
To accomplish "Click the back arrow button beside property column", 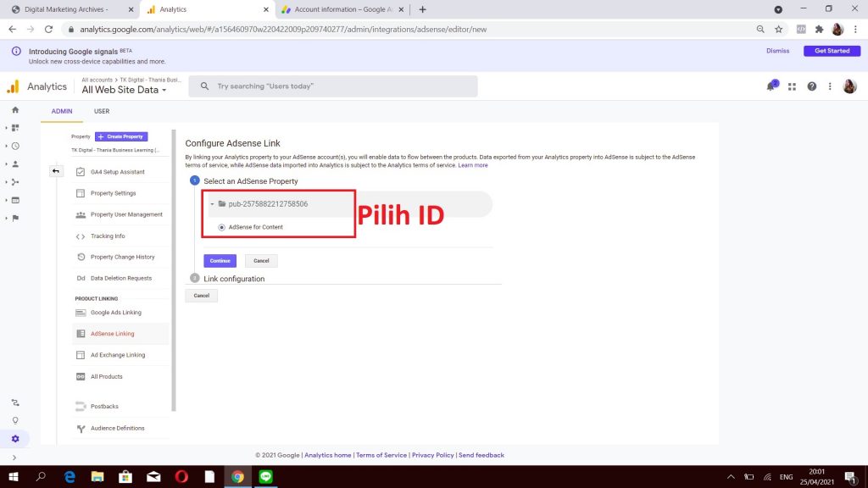I will pos(56,171).
